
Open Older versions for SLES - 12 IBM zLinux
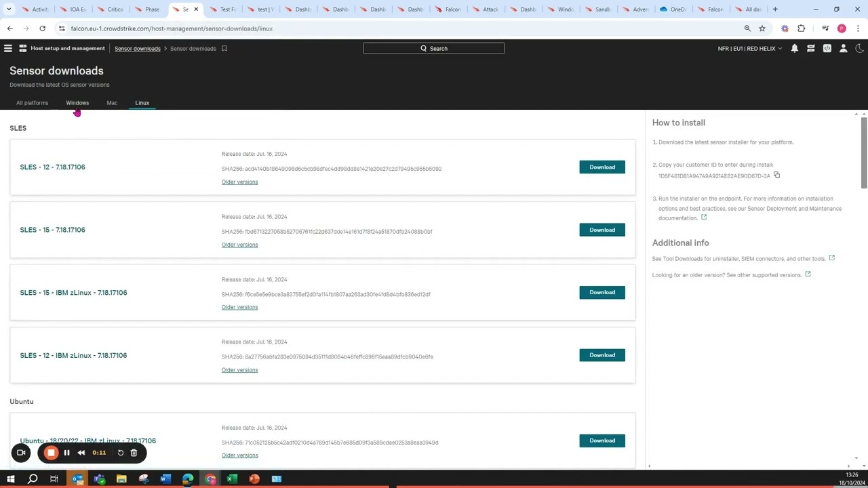(x=239, y=370)
